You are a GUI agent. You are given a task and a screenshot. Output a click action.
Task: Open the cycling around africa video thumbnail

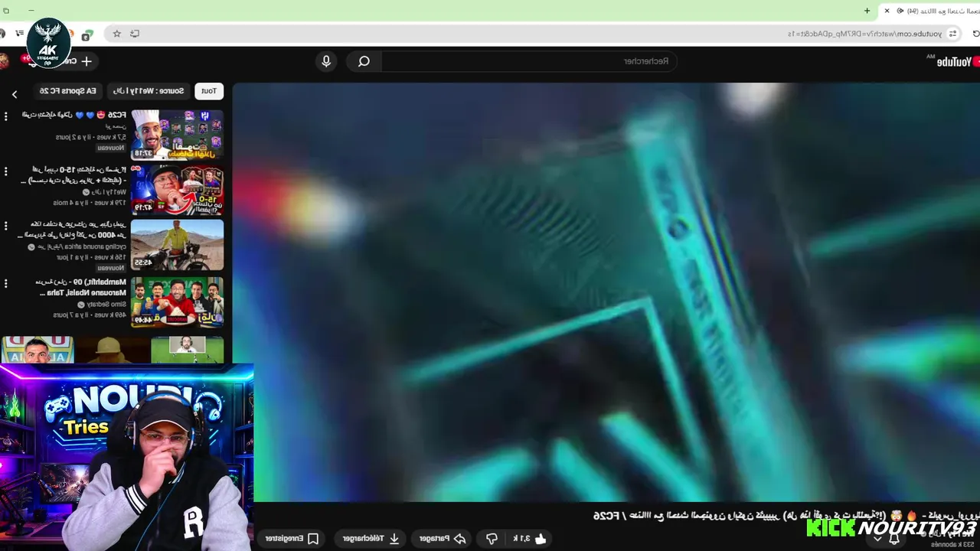pyautogui.click(x=177, y=245)
